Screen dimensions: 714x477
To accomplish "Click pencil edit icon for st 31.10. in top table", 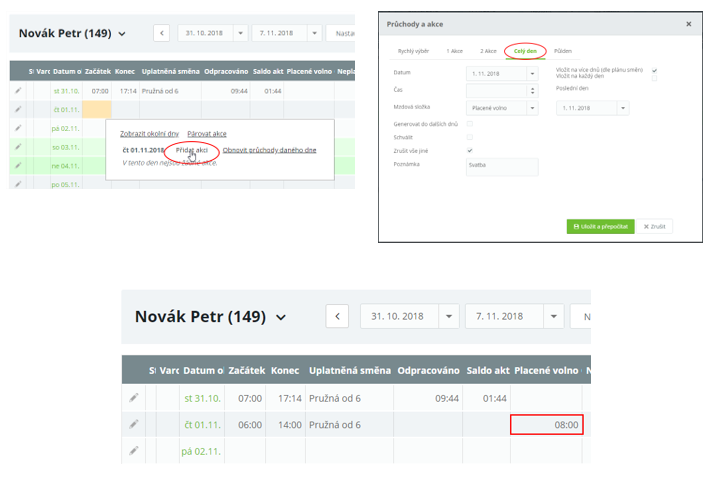I will [x=18, y=91].
